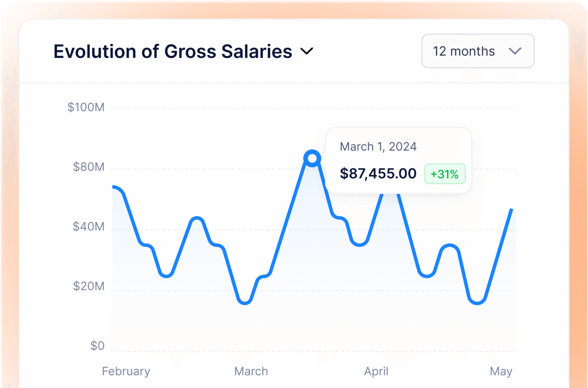Click the arrow inside the 12 months selector

(515, 51)
